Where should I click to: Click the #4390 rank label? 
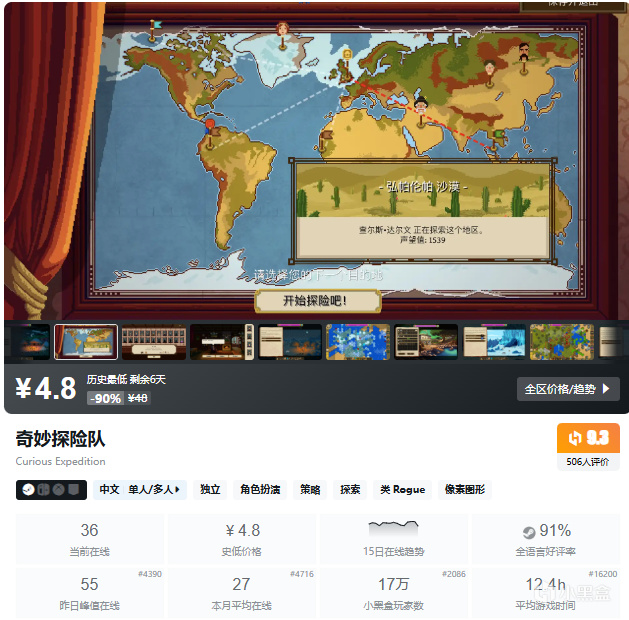coord(150,574)
